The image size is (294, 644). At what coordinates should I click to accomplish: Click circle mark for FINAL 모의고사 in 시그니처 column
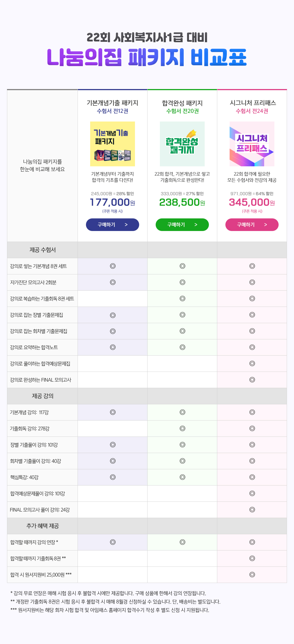(252, 380)
